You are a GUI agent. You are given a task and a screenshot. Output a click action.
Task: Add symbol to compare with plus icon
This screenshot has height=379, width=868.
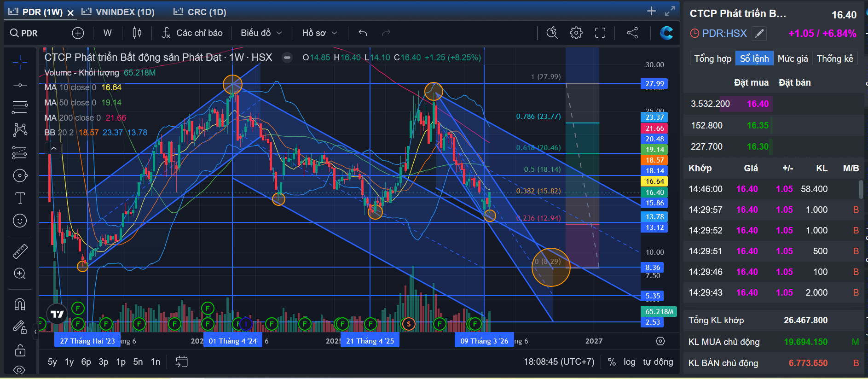click(x=78, y=33)
